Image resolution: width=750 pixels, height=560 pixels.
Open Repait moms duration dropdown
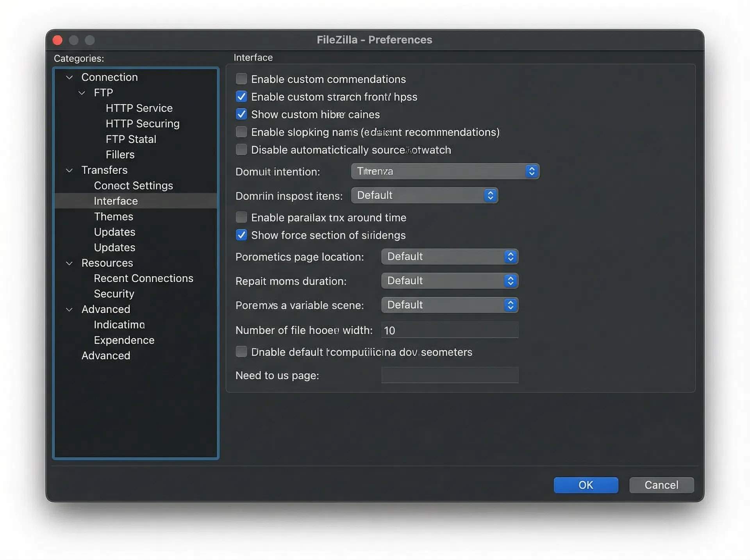tap(450, 281)
